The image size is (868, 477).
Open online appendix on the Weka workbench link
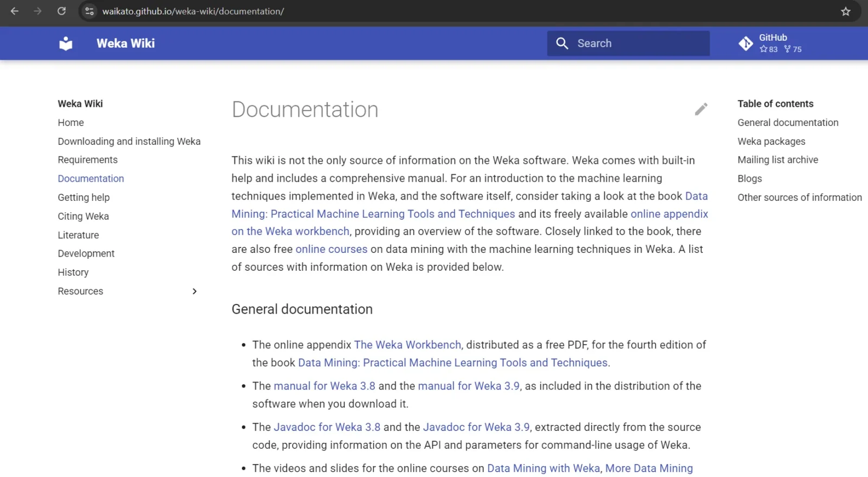(x=669, y=214)
